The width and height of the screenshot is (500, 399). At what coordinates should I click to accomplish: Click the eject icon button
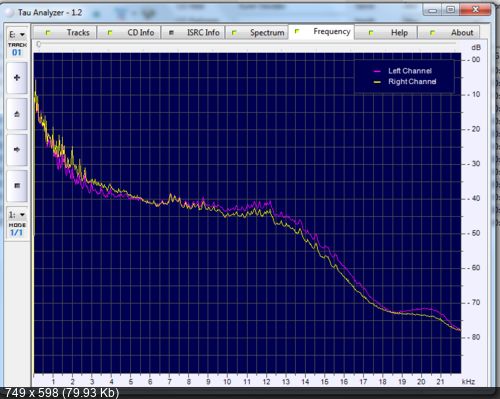click(x=17, y=114)
